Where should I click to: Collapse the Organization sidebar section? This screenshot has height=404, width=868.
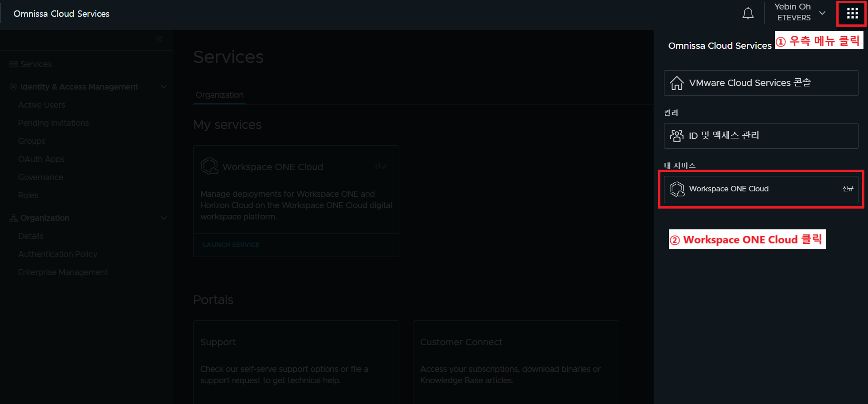coord(164,218)
